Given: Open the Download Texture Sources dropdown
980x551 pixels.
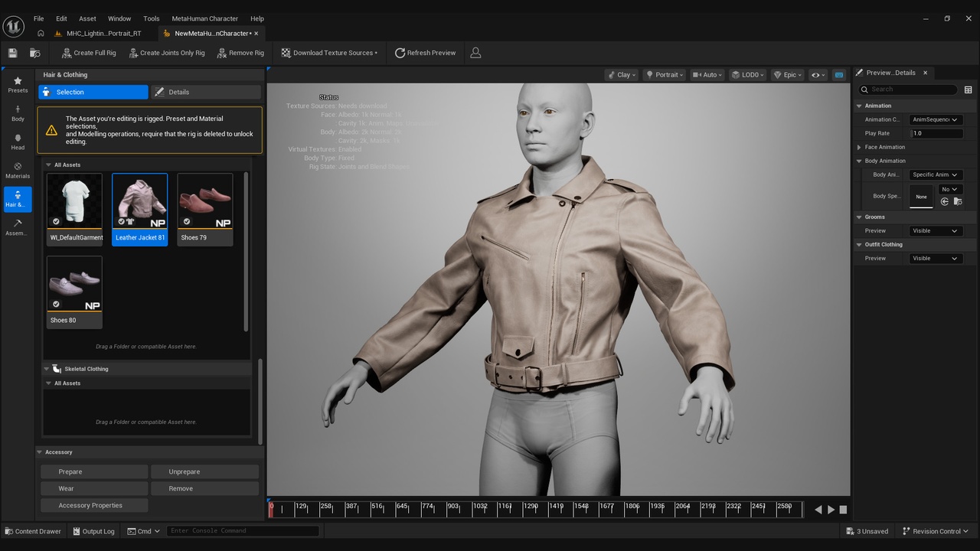Looking at the screenshot, I should pos(329,53).
